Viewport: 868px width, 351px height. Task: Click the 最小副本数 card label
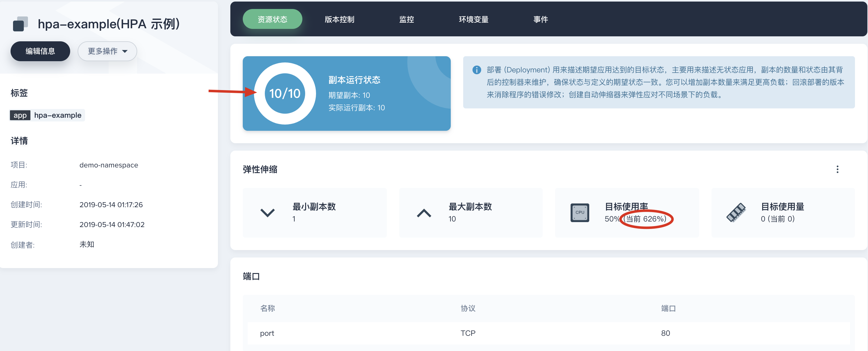(314, 207)
